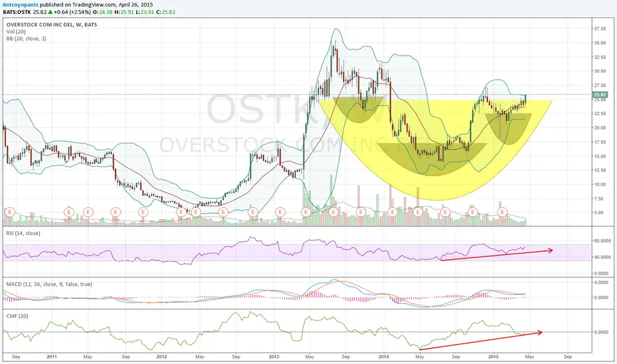The width and height of the screenshot is (617, 364).
Task: Click the 5.00 price axis label
Action: point(598,213)
